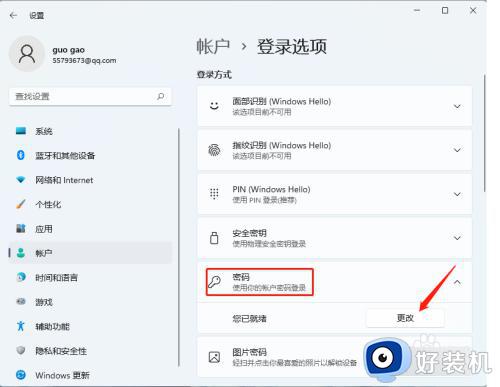This screenshot has height=387, width=500.
Task: Go back with the arrow icon
Action: [x=13, y=15]
